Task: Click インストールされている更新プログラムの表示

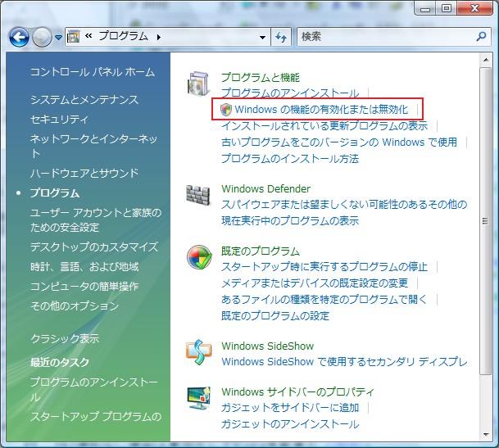Action: 324,125
